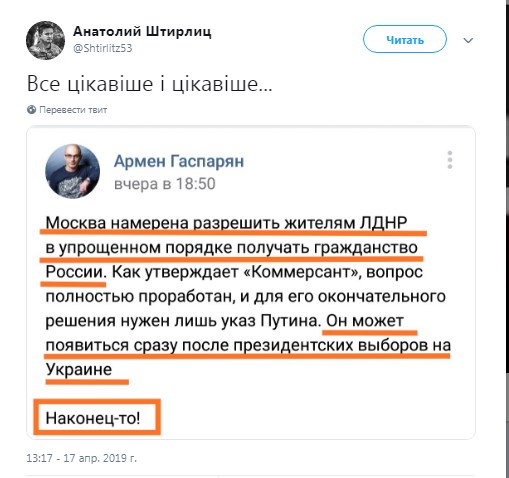Click the globe icon beside Перевести твит

click(x=32, y=109)
